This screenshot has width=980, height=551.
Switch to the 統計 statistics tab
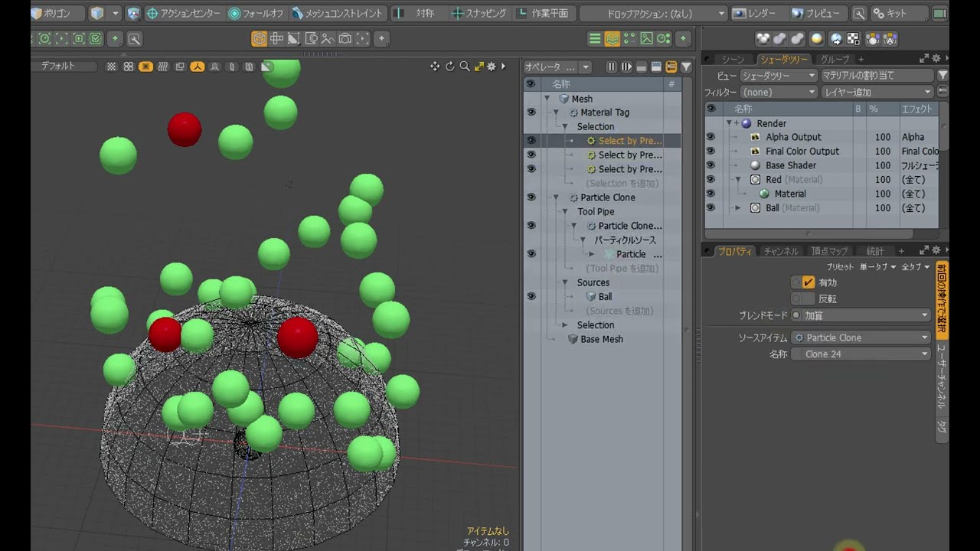874,251
